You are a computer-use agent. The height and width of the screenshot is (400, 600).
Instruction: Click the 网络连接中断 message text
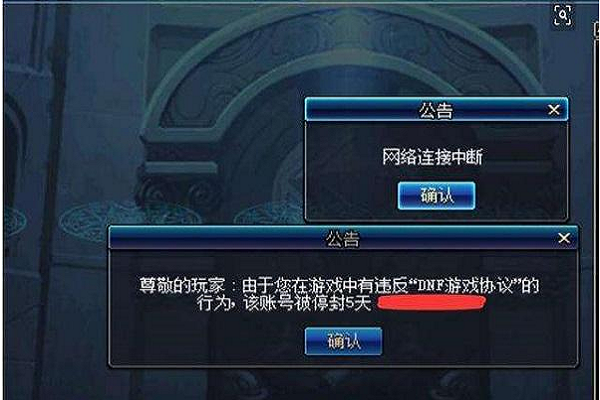pos(432,157)
